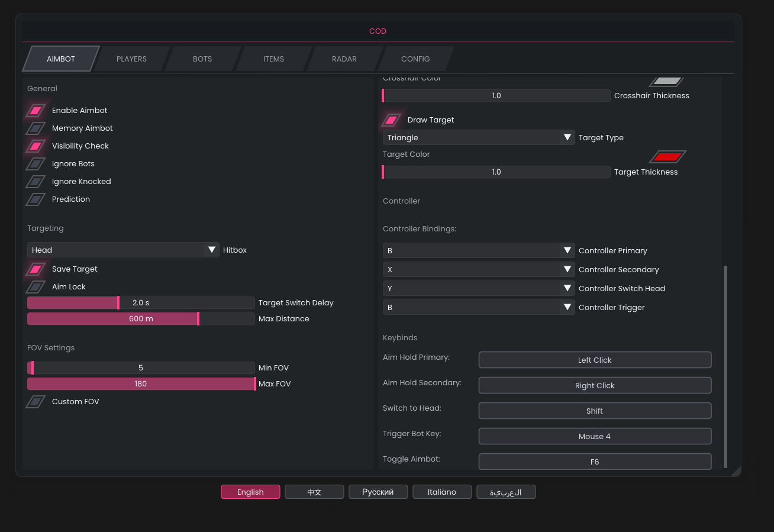Expand the Controller Secondary dropdown
The height and width of the screenshot is (532, 774).
[478, 270]
